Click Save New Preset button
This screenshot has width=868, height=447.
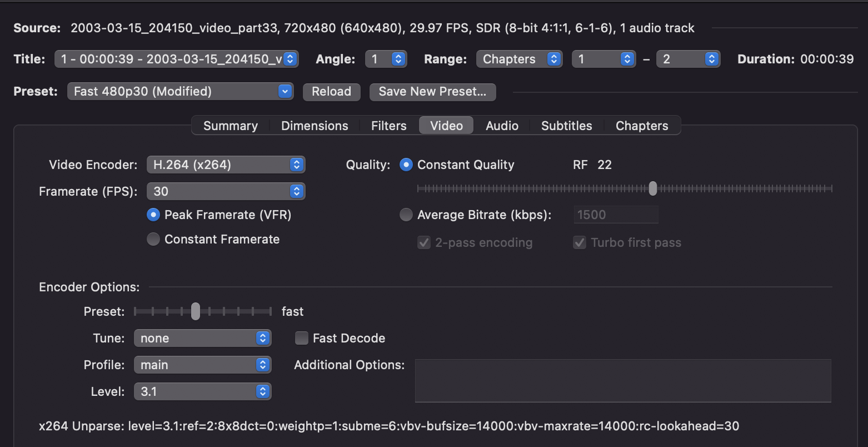(x=432, y=92)
